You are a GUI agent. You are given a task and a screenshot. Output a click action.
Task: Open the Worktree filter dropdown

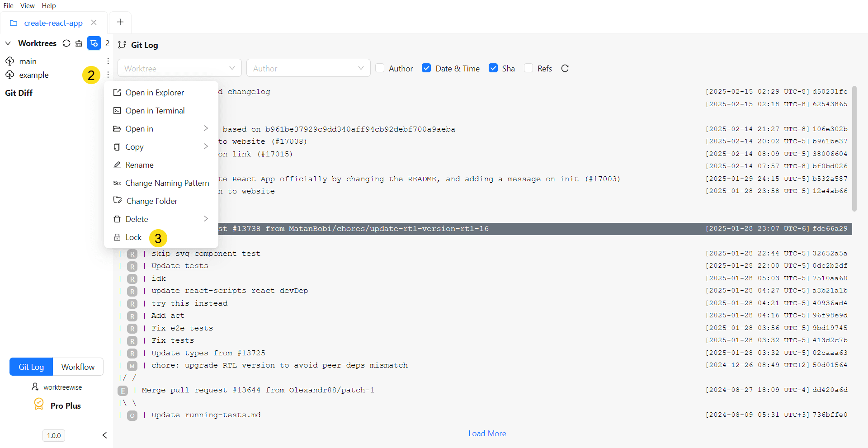click(179, 68)
